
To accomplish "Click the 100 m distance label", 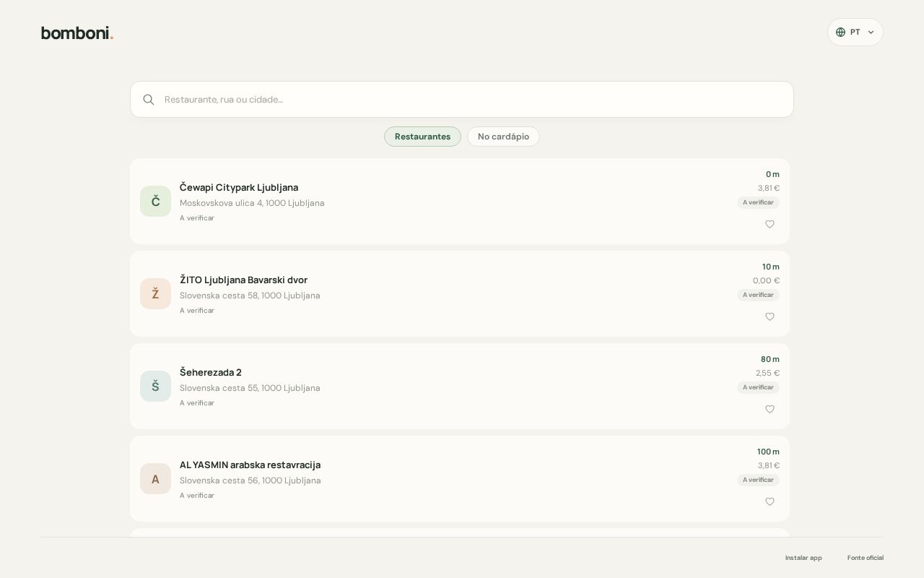I will point(768,452).
